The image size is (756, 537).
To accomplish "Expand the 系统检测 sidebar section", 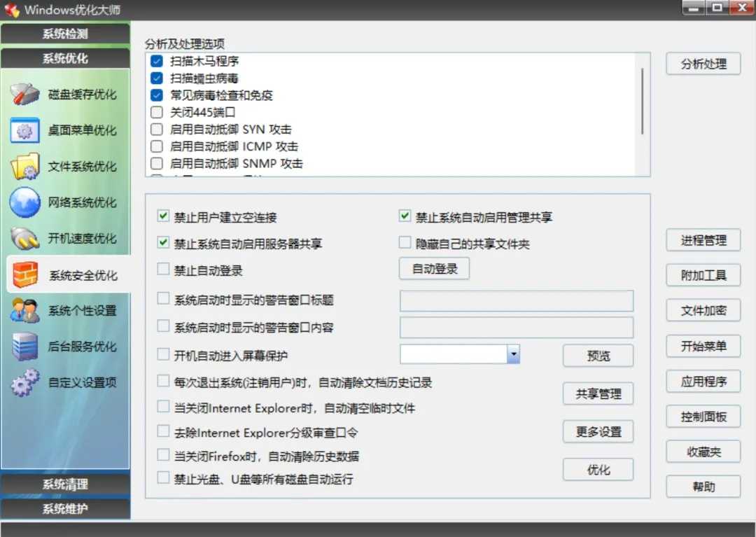I will [65, 34].
